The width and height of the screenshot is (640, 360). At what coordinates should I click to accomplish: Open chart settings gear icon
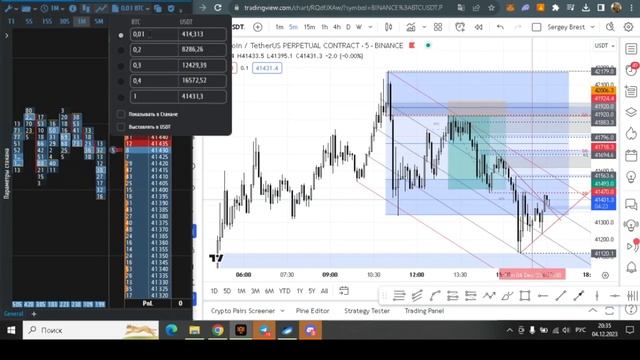629,27
